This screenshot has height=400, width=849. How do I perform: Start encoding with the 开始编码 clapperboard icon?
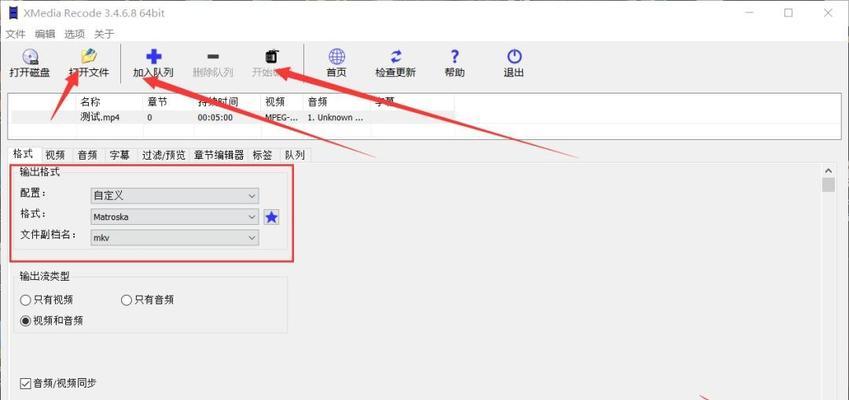272,56
